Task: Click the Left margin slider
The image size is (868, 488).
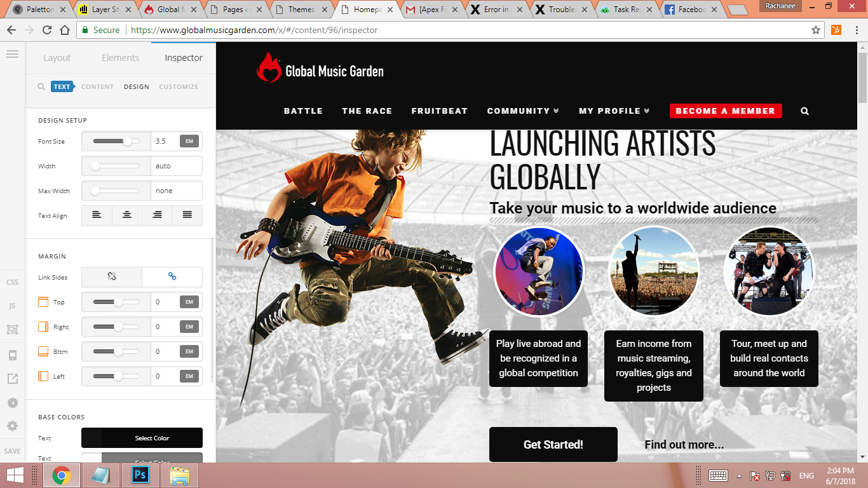Action: (x=116, y=376)
